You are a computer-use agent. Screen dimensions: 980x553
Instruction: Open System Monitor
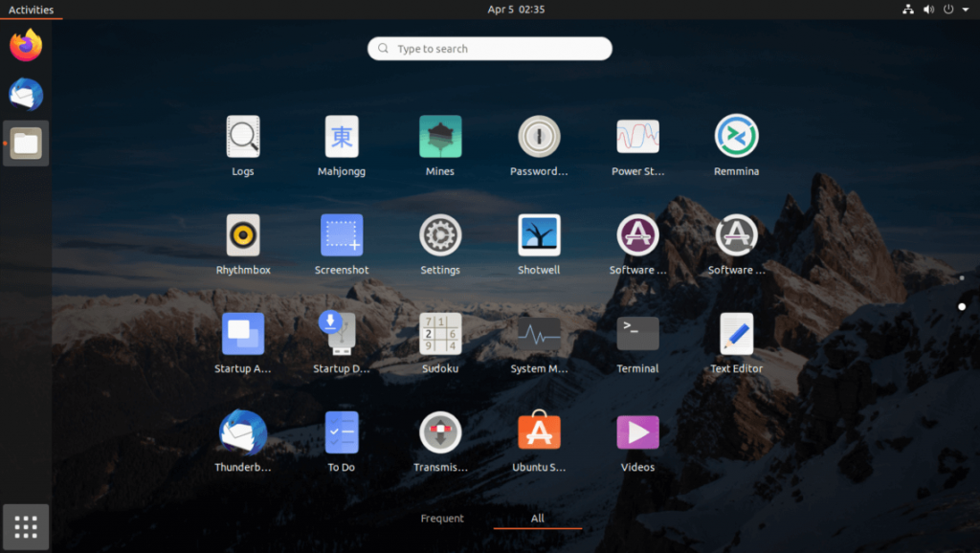point(539,331)
